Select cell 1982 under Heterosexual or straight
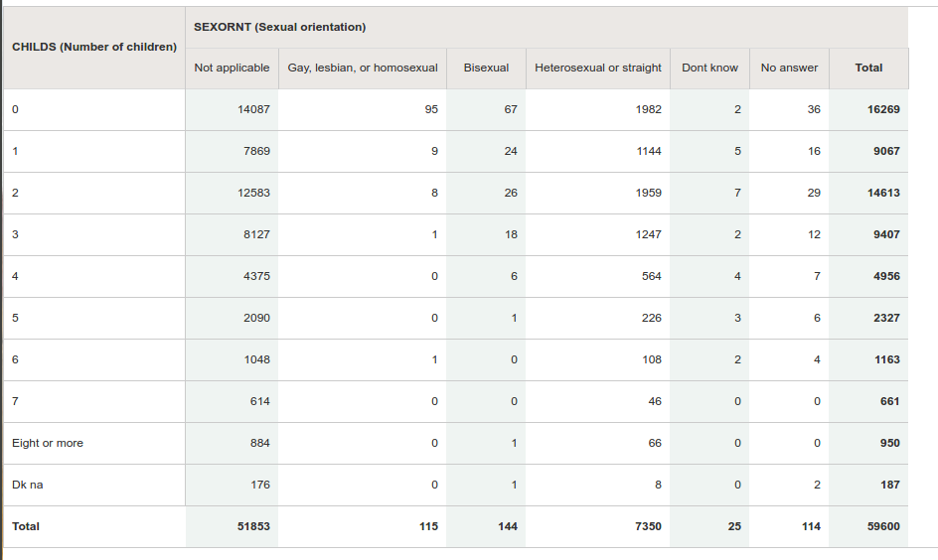 [x=649, y=109]
